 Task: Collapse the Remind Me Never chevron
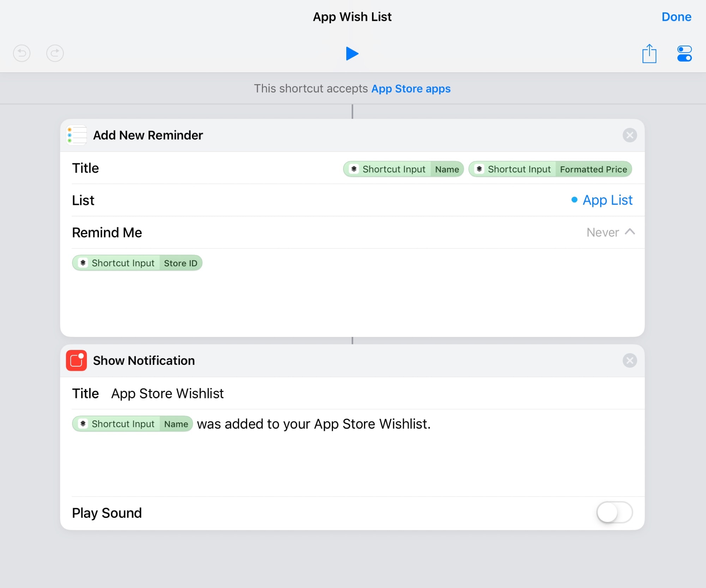[630, 232]
